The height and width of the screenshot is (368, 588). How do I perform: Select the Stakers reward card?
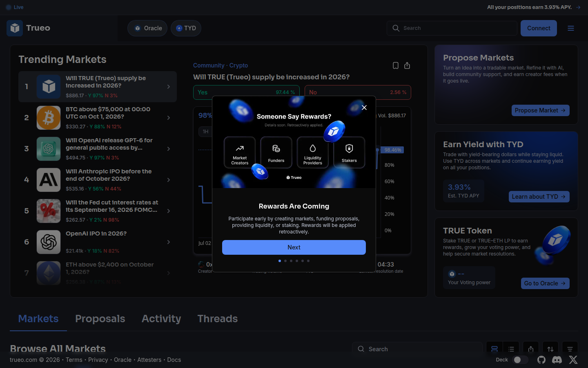(x=349, y=153)
